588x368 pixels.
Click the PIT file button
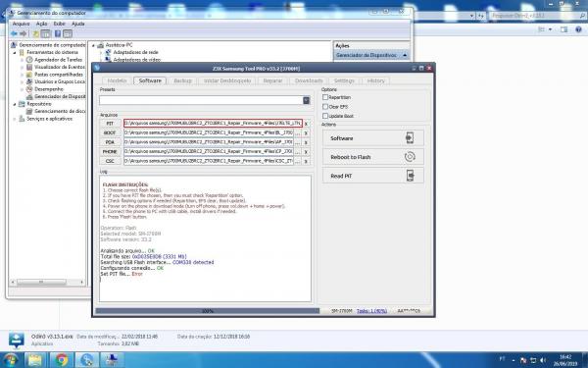(x=110, y=124)
